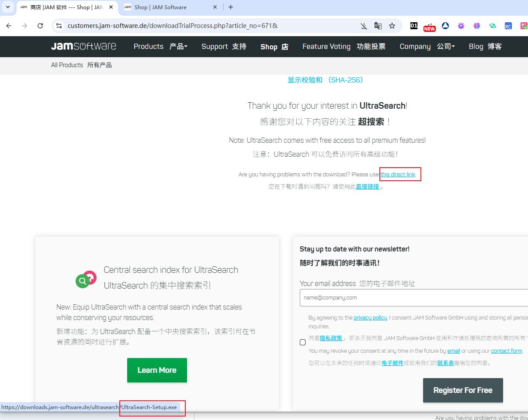This screenshot has width=528, height=420.
Task: Open the translate page icon
Action: (x=378, y=26)
